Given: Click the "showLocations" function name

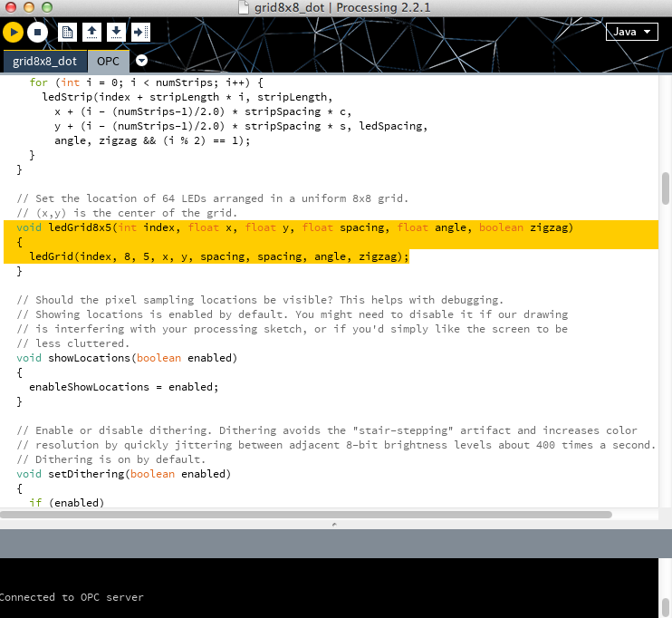Looking at the screenshot, I should pyautogui.click(x=89, y=358).
